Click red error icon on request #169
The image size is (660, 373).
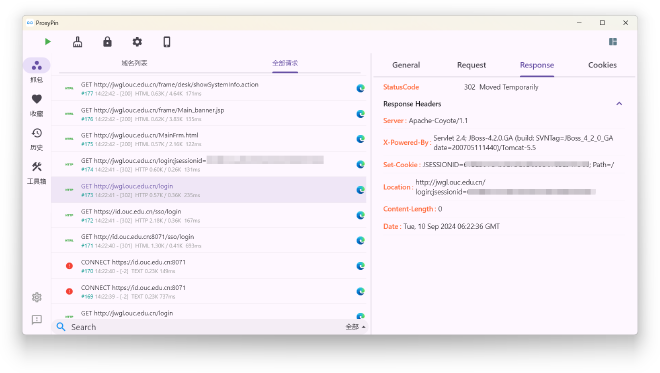[x=69, y=291]
